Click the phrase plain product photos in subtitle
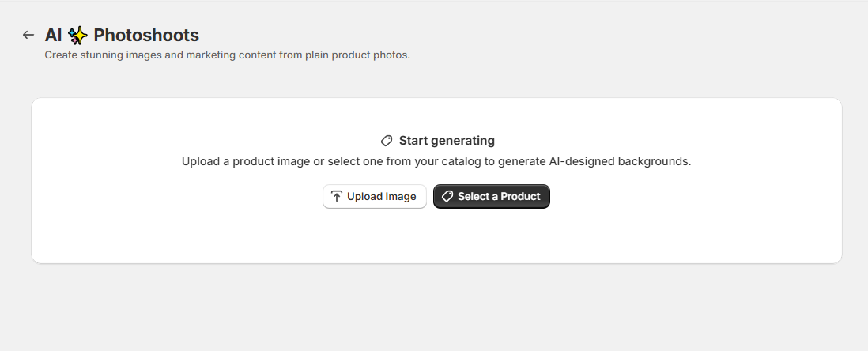 [357, 55]
